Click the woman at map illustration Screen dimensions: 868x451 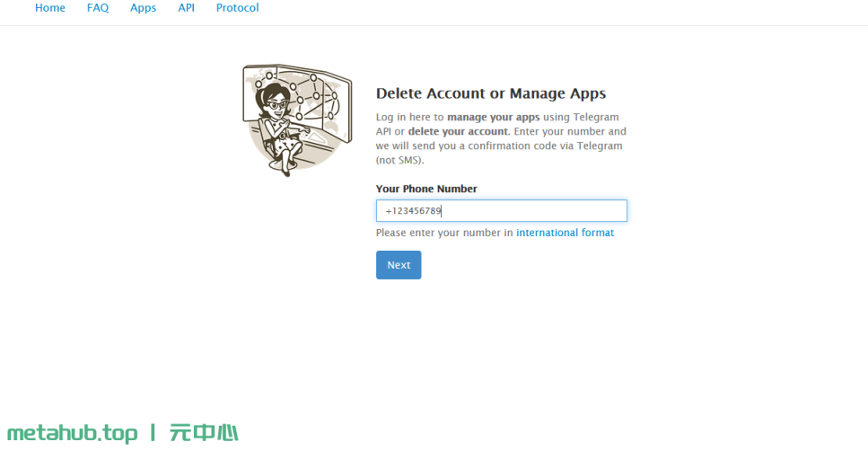(x=297, y=120)
